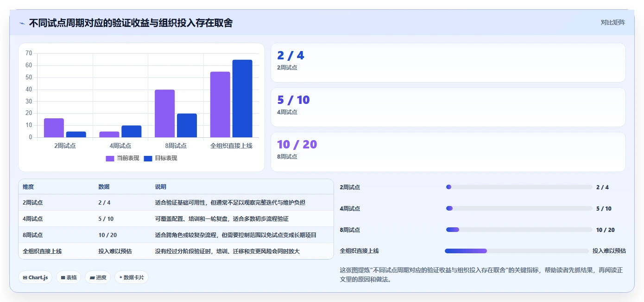The width and height of the screenshot is (644, 302).
Task: Click the 8周试点 progress bar
Action: tap(519, 230)
